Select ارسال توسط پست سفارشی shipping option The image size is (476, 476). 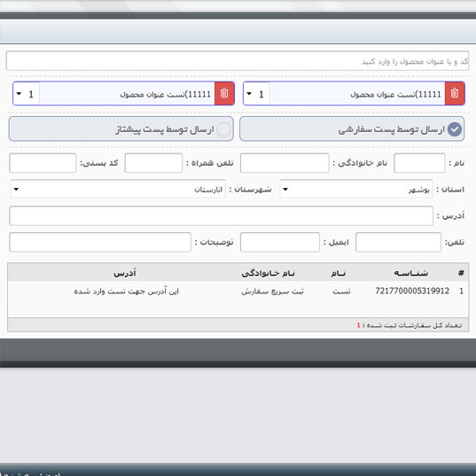(x=352, y=129)
